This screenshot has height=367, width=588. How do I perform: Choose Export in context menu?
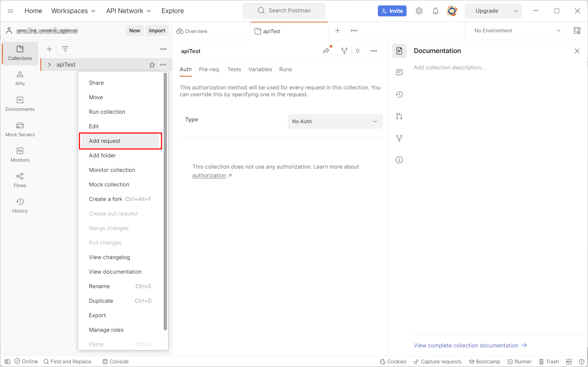click(121, 315)
